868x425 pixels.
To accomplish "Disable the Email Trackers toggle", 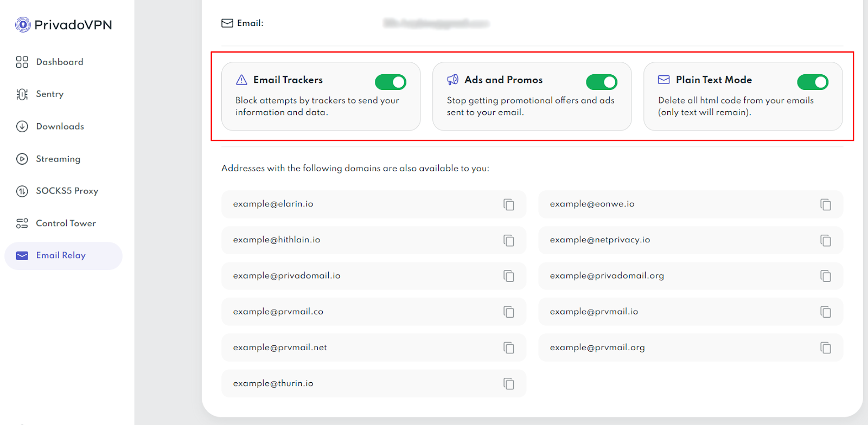I will coord(391,82).
